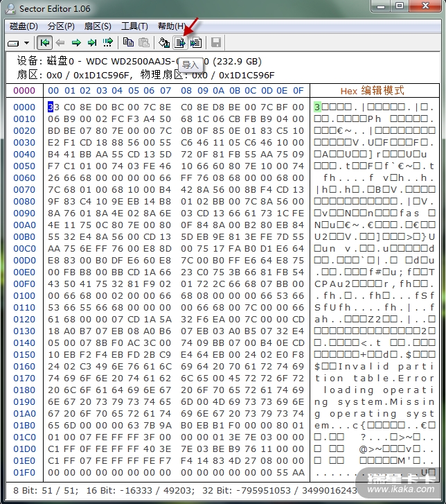Click the 'ng system.Missin' ASCII text
The width and height of the screenshot is (446, 504).
pyautogui.click(x=375, y=402)
